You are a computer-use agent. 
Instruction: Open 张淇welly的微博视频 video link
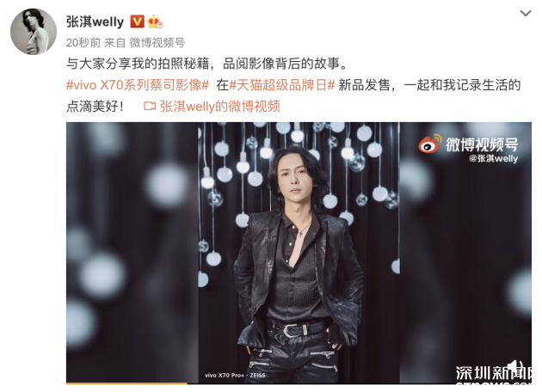[x=220, y=107]
